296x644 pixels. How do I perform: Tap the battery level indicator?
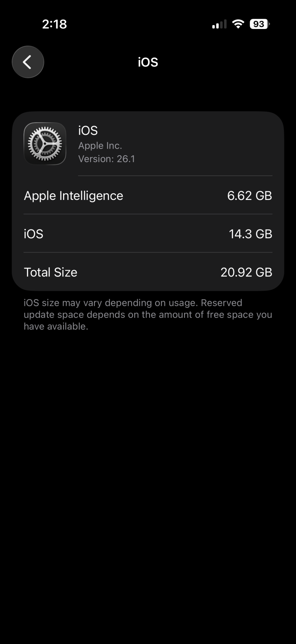[260, 24]
